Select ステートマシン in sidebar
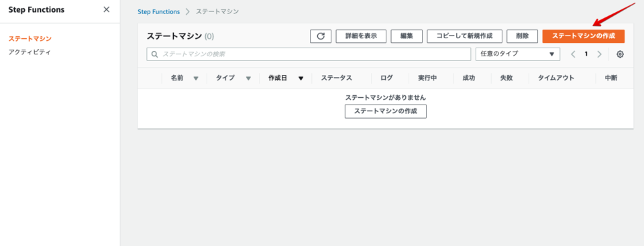Screen dimensions: 644x246 click(x=30, y=39)
